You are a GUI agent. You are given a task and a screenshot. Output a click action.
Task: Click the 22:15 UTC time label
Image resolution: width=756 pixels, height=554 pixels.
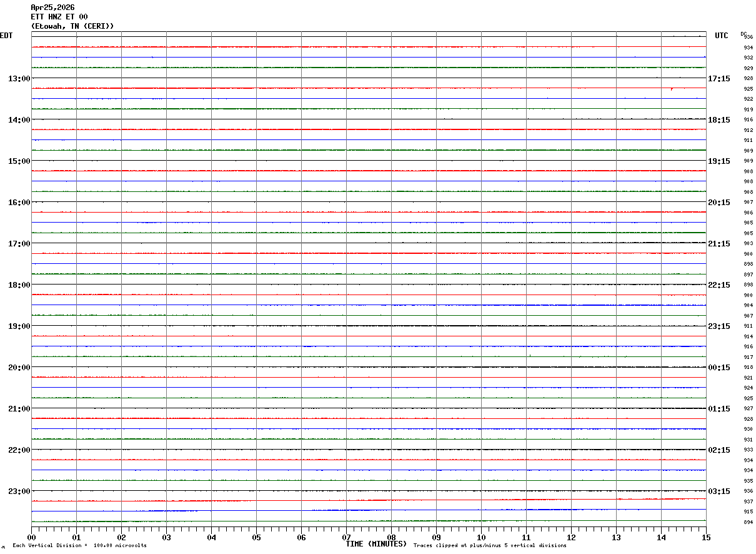pos(719,285)
